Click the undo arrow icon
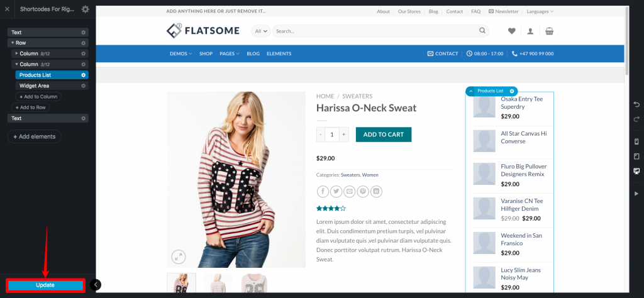Viewport: 644px width, 298px height. click(636, 104)
